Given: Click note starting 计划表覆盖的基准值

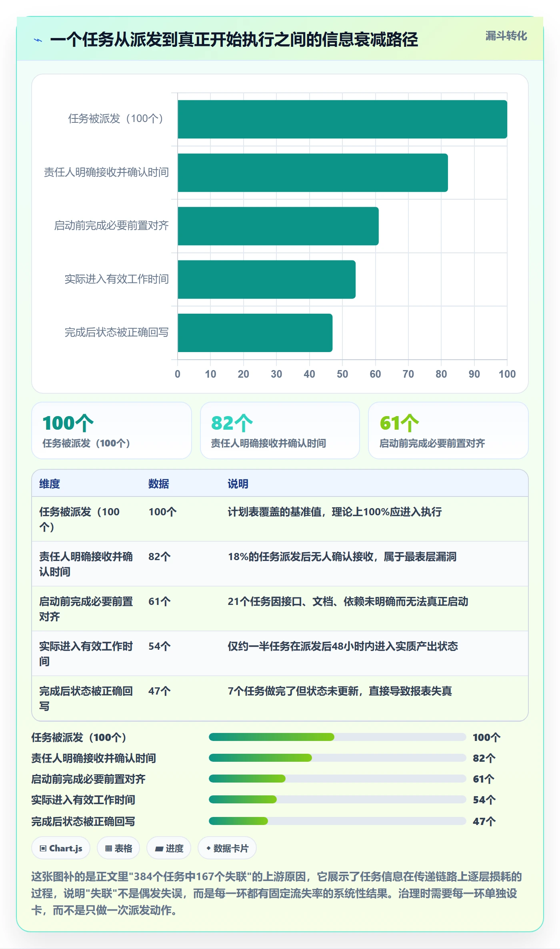Looking at the screenshot, I should (335, 512).
